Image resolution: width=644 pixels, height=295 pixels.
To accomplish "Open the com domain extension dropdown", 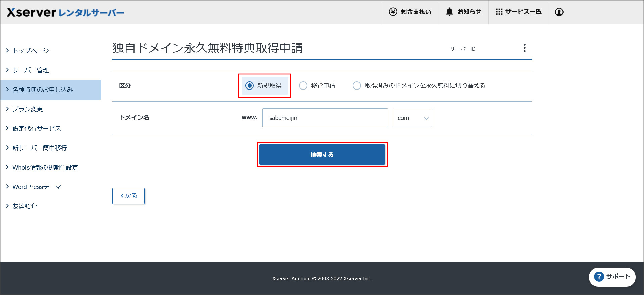I will tap(412, 118).
